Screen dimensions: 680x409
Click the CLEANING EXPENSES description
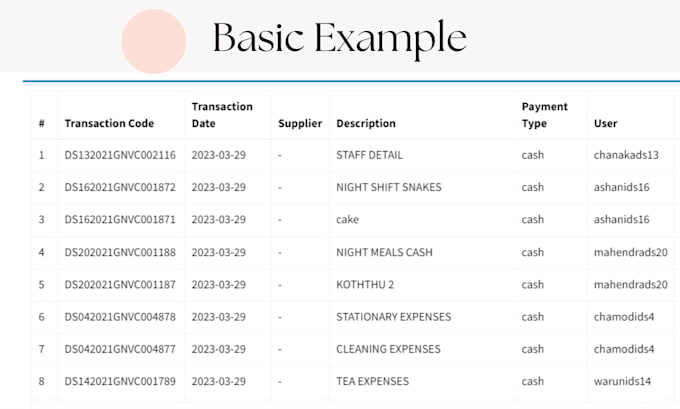tap(388, 349)
